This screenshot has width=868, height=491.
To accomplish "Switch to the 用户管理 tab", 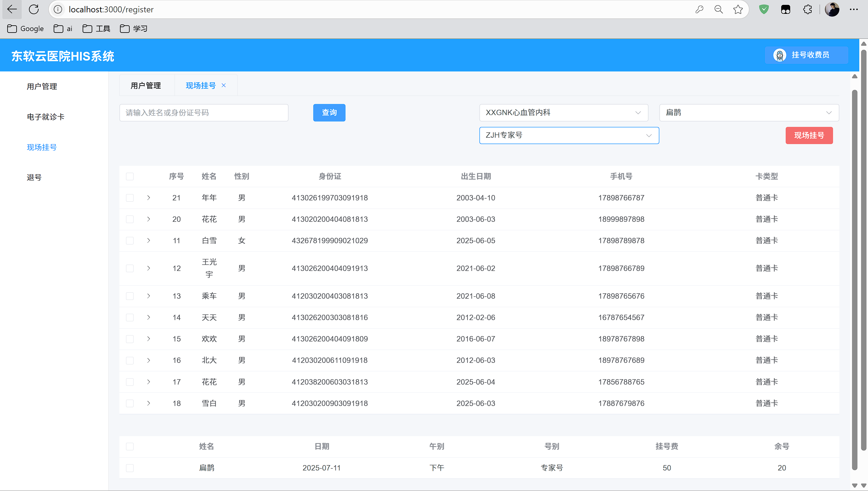I will tap(146, 86).
